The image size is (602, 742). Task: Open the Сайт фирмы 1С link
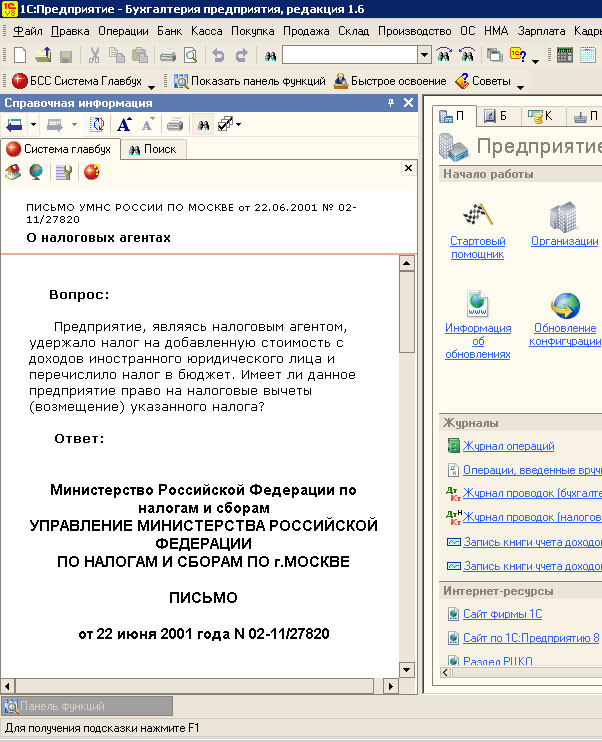[x=503, y=614]
